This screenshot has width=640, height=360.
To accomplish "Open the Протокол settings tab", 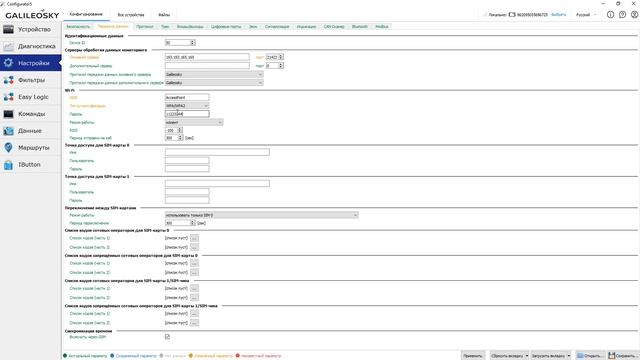I will pos(145,27).
